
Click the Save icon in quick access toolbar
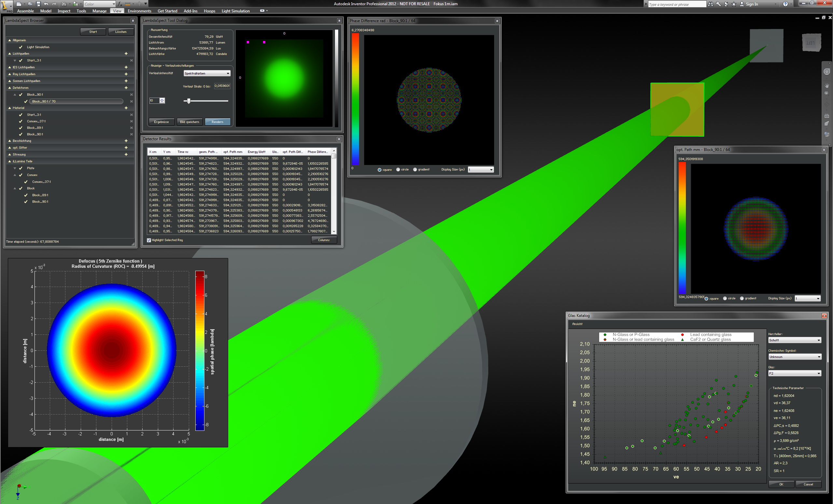click(x=38, y=4)
